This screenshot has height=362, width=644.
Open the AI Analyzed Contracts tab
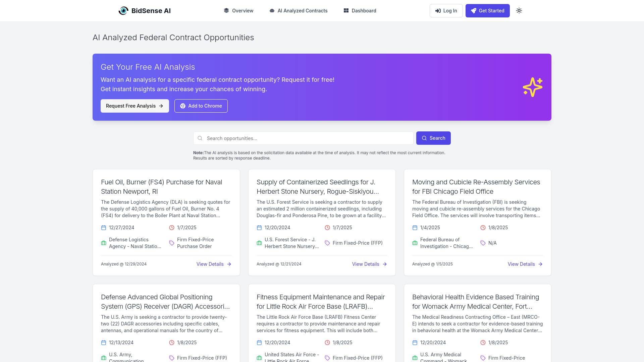(x=298, y=10)
